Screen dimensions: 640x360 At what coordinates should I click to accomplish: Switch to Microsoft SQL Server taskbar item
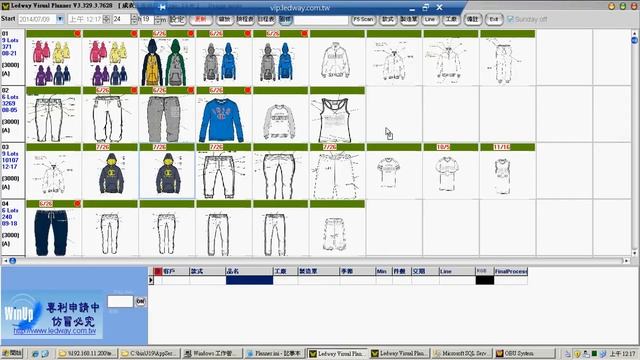(x=461, y=353)
